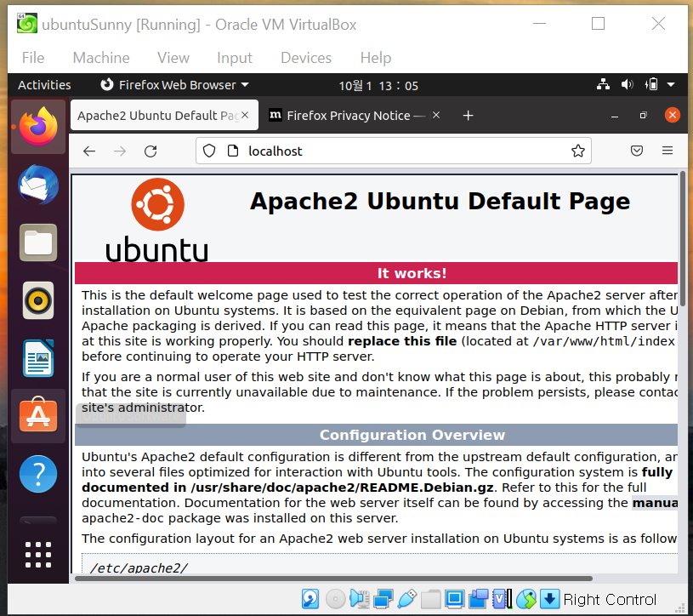Click the VirtualBox hard disk status icon
Screen dimensions: 693x616
pyautogui.click(x=310, y=599)
